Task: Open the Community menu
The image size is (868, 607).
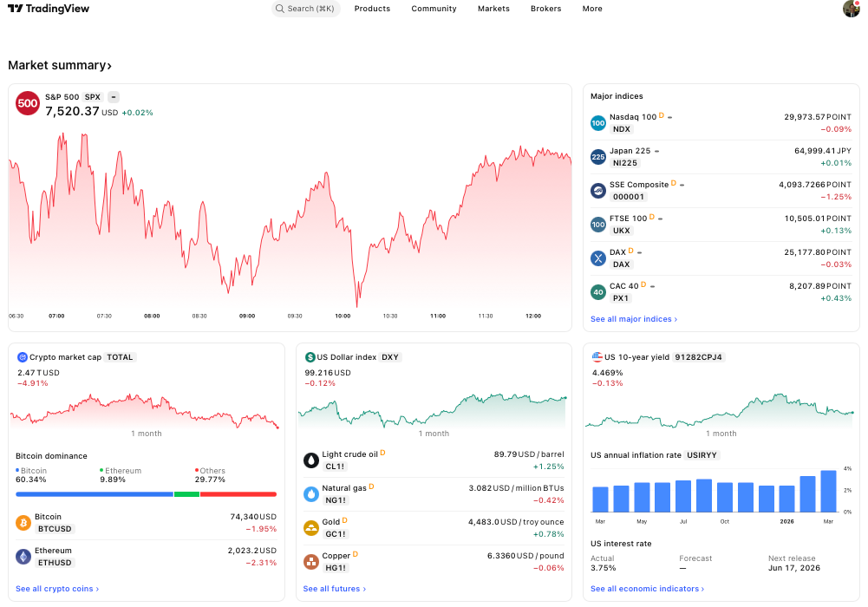Action: click(434, 9)
